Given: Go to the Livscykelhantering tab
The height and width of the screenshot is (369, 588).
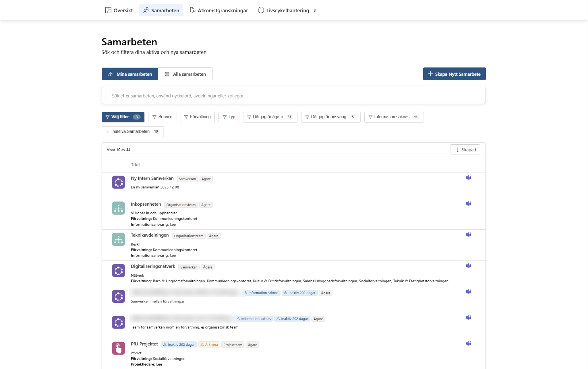Looking at the screenshot, I should (x=287, y=10).
